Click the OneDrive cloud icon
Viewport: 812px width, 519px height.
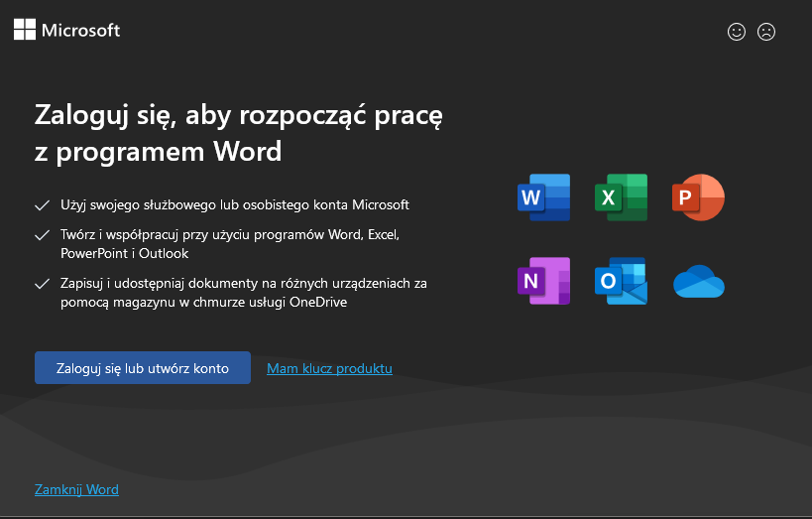[699, 282]
